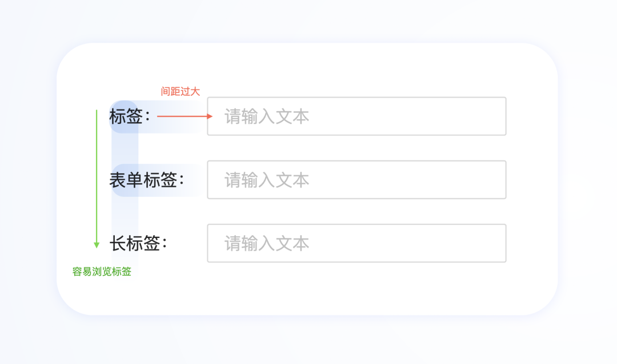Click the 表单标签 form label
The image size is (617, 364).
143,180
